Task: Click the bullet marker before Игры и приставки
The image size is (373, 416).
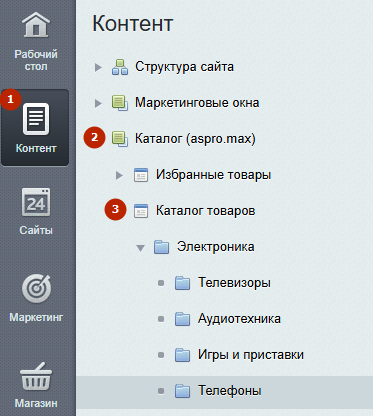Action: 161,355
